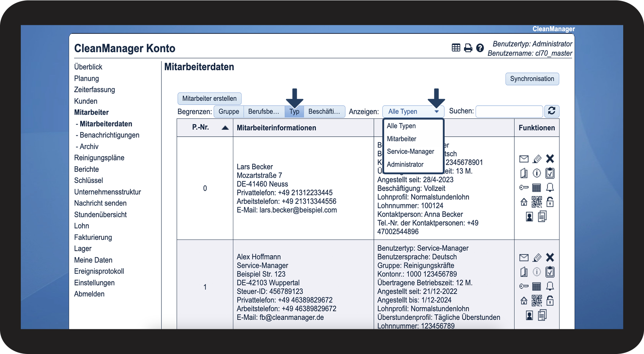
Task: Open Berichte in the sidebar
Action: [86, 169]
